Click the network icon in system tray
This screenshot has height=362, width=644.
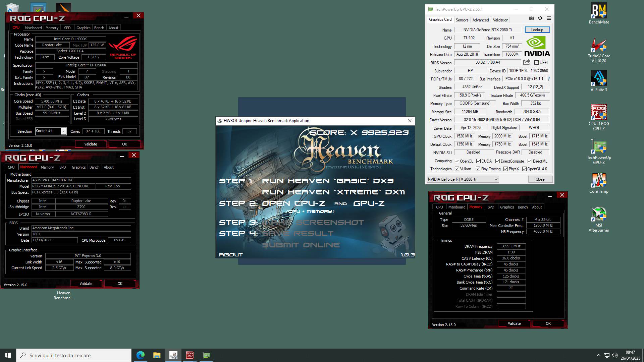607,355
